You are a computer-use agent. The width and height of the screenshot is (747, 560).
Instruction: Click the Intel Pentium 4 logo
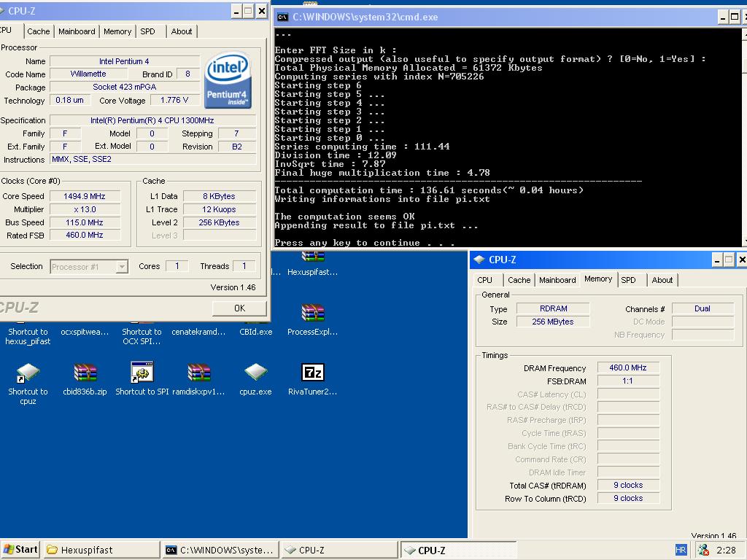[228, 80]
